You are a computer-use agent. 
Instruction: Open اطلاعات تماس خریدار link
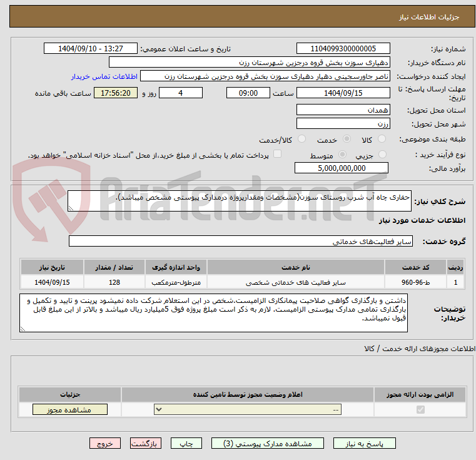pyautogui.click(x=104, y=76)
